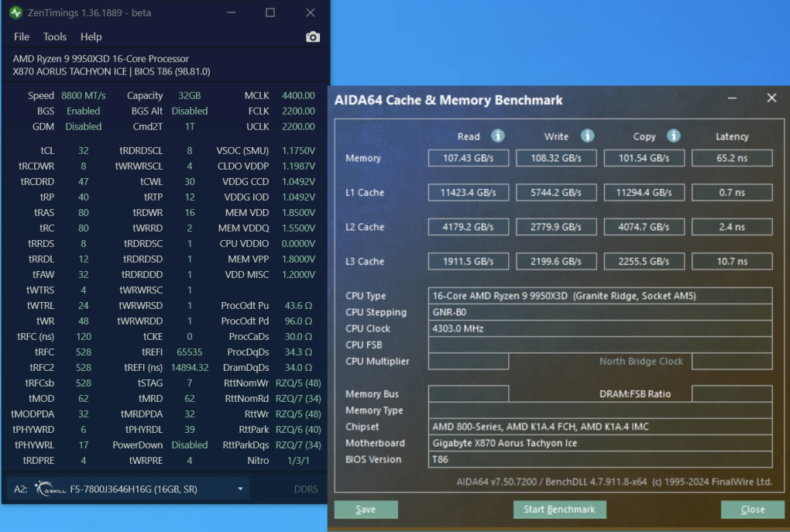Screen dimensions: 790x532
Task: Minimize the AIDA64 benchmark window
Action: click(x=732, y=98)
